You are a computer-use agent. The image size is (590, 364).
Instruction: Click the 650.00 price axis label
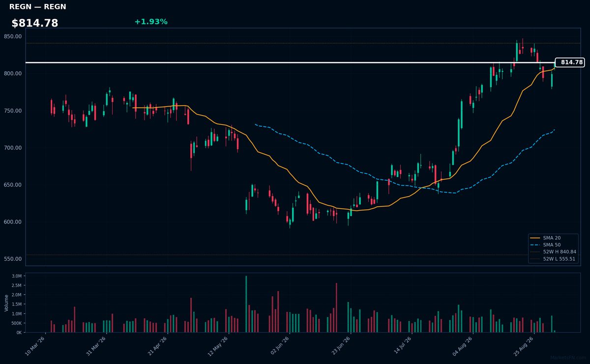point(12,185)
